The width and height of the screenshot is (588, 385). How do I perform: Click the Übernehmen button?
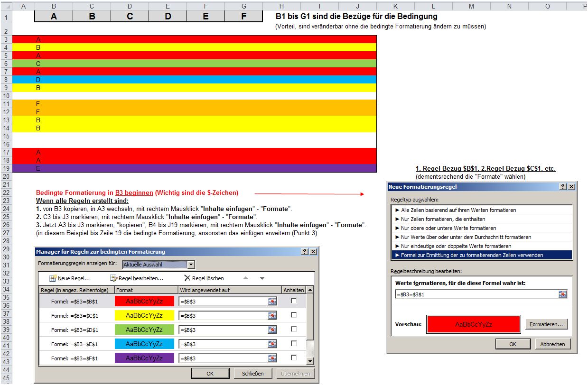pos(295,374)
